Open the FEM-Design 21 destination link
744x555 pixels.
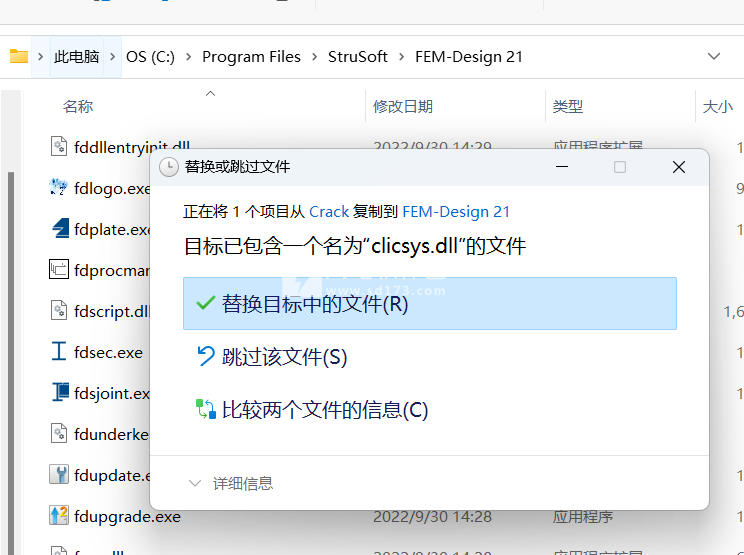456,212
